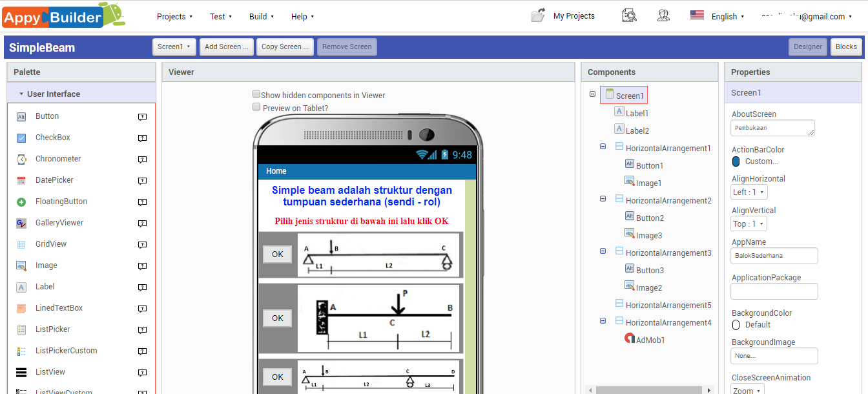Select the AdMob1 component in the tree
The height and width of the screenshot is (394, 868).
click(x=650, y=338)
